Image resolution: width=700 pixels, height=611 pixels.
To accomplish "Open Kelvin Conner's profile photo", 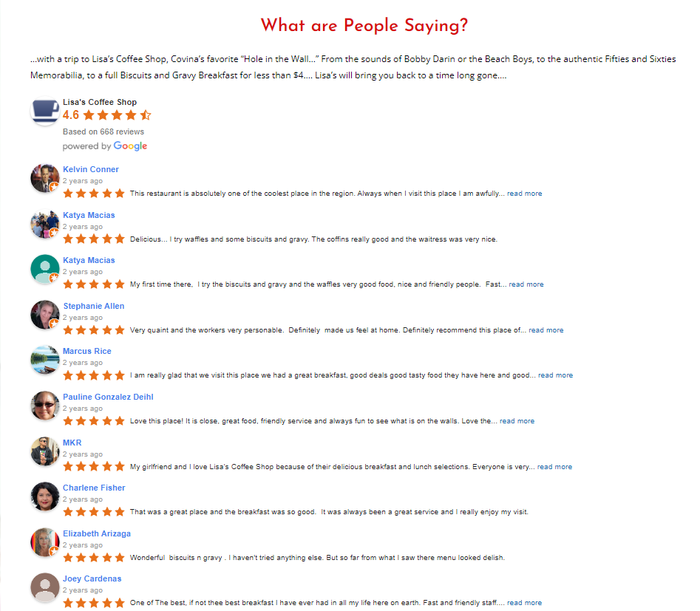I will (44, 179).
